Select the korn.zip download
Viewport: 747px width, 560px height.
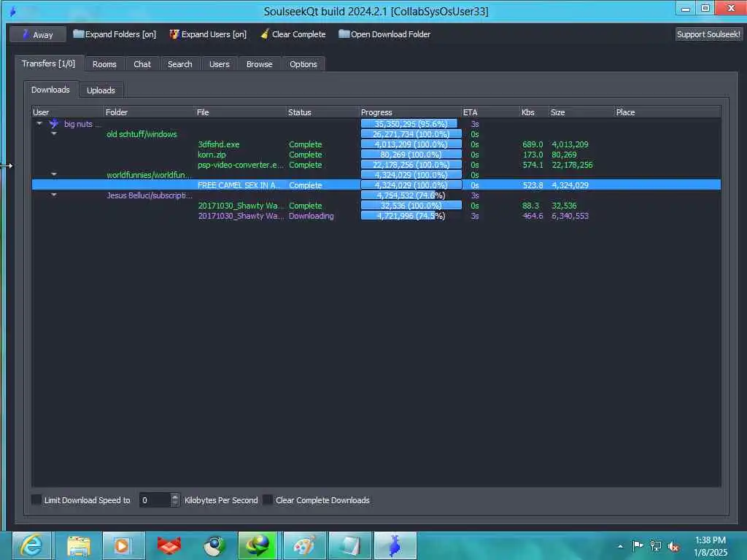click(x=376, y=155)
